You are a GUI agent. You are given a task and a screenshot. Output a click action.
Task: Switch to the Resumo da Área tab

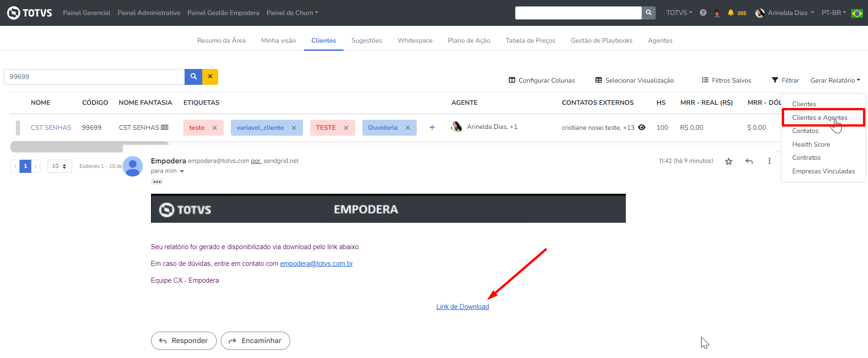[x=221, y=40]
